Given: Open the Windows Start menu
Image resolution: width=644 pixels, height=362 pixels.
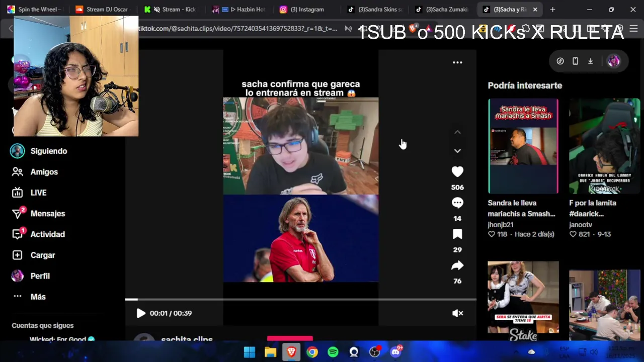Looking at the screenshot, I should (250, 352).
